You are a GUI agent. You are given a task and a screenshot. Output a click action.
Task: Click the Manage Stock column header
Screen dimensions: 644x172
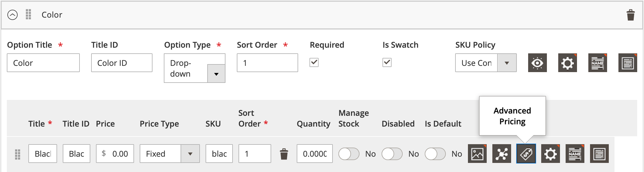click(354, 118)
